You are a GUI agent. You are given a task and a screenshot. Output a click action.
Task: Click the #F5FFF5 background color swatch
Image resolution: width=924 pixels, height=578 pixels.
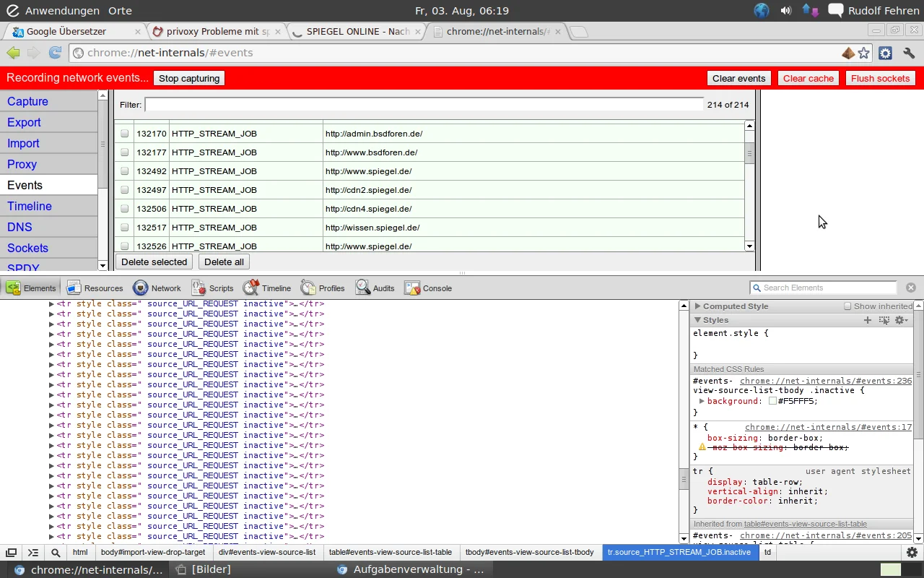pos(772,401)
